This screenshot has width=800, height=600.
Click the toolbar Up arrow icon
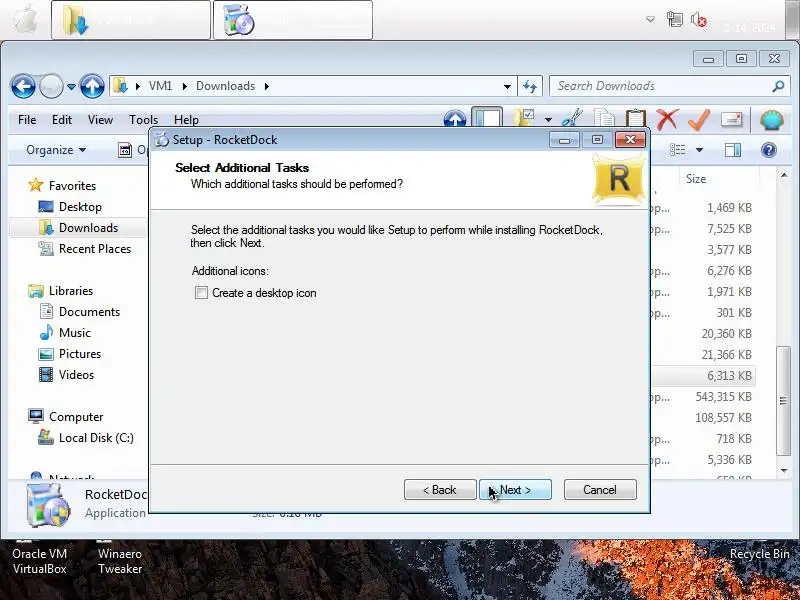coord(455,118)
